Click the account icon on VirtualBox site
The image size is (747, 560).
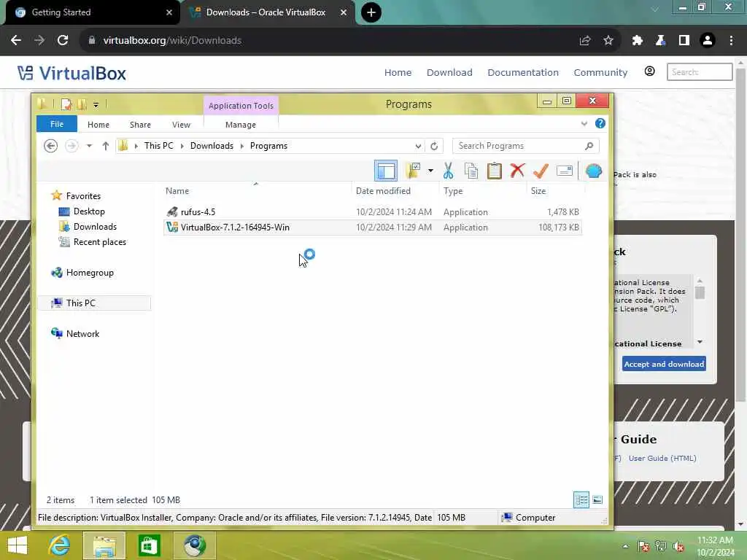click(649, 71)
